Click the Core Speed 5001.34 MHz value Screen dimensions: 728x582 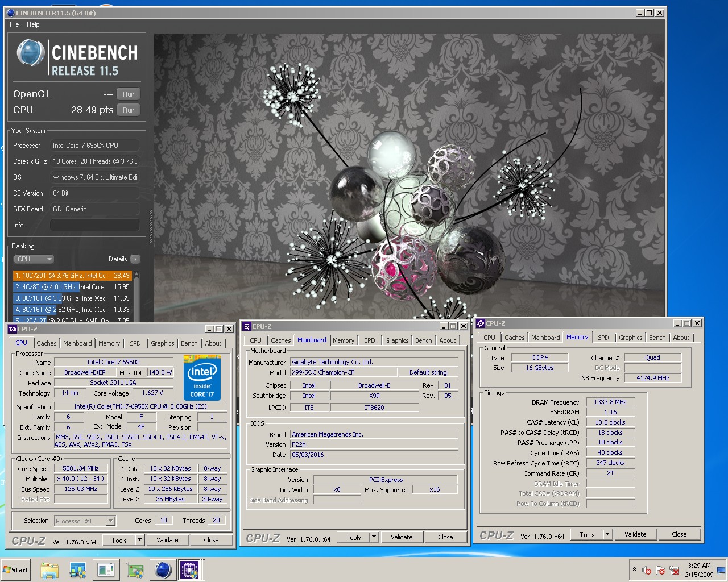point(81,469)
